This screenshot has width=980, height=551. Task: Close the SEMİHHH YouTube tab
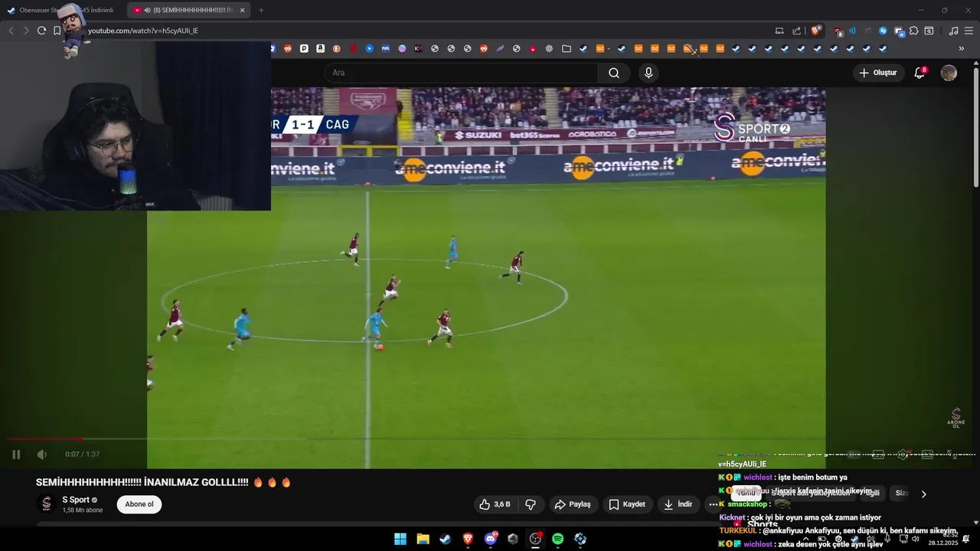(x=243, y=10)
